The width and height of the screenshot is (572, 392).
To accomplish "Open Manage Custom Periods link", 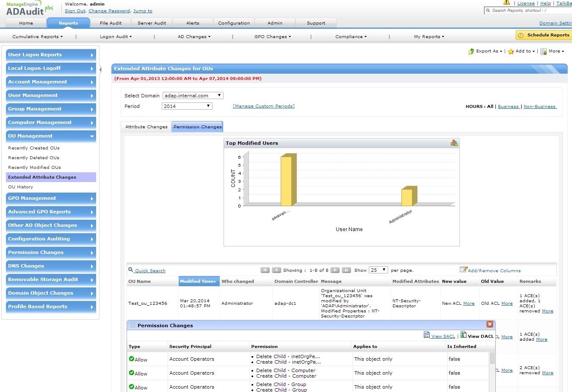I will [x=263, y=106].
